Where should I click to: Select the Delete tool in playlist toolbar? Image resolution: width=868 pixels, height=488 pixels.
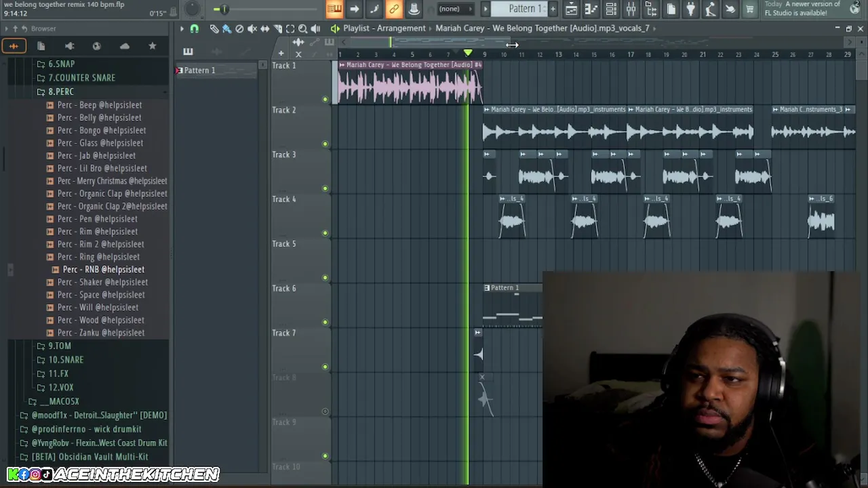coord(239,28)
